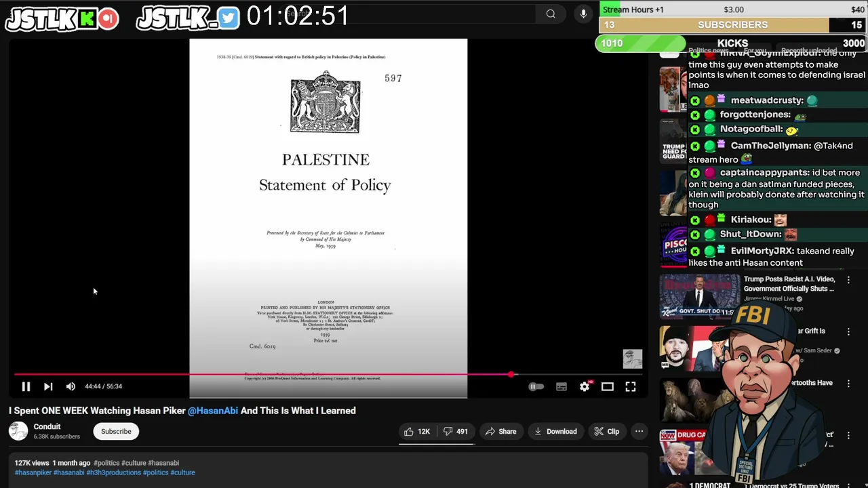
Task: Switch to theater mode
Action: click(608, 386)
